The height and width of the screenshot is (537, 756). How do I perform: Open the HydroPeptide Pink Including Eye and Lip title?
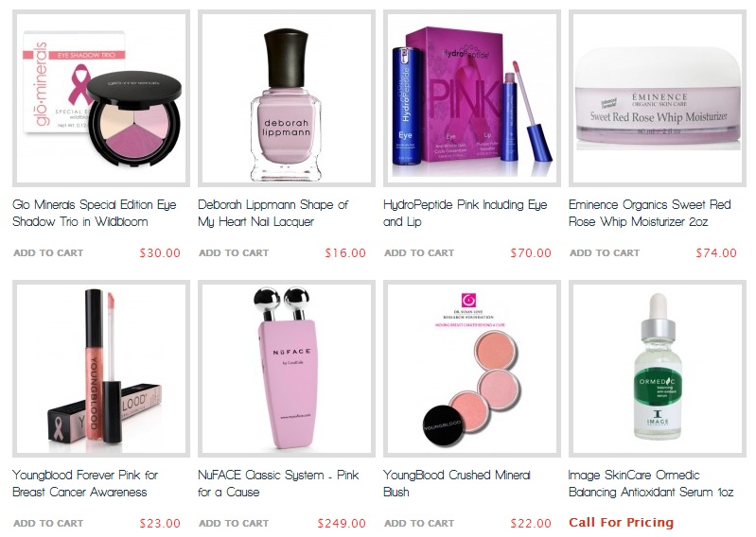[466, 213]
